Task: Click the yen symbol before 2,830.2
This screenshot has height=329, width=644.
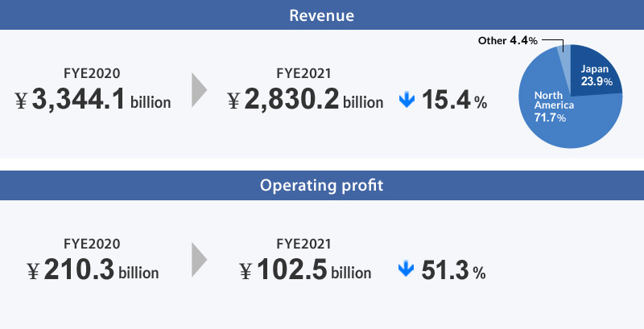Action: pyautogui.click(x=233, y=101)
